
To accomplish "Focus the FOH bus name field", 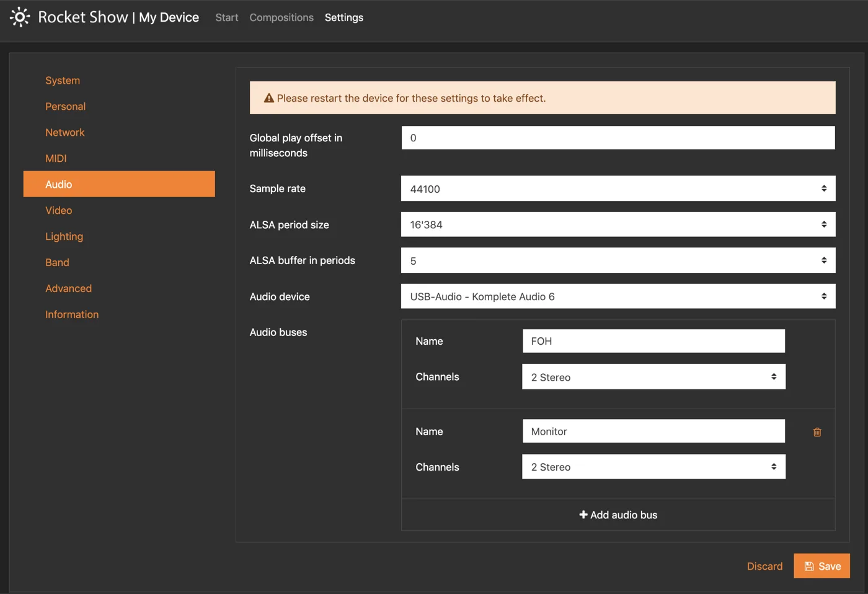I will tap(653, 341).
